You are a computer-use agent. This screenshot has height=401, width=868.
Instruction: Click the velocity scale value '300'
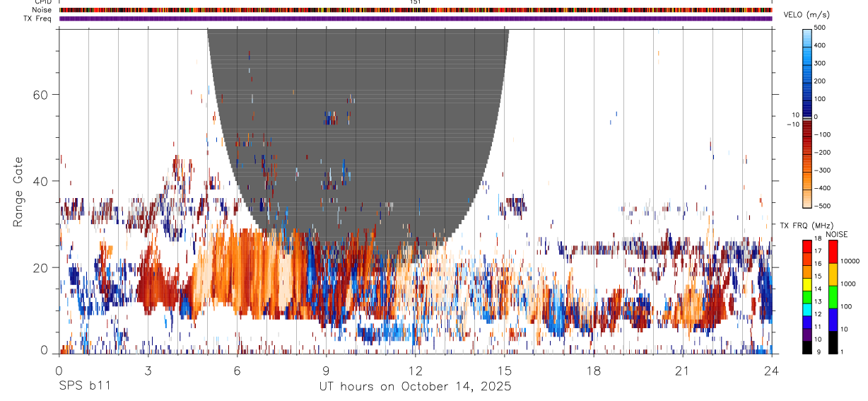(820, 63)
